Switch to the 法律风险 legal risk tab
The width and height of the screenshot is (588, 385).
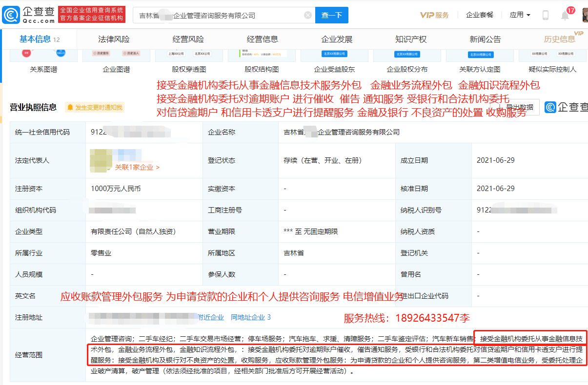[x=113, y=39]
